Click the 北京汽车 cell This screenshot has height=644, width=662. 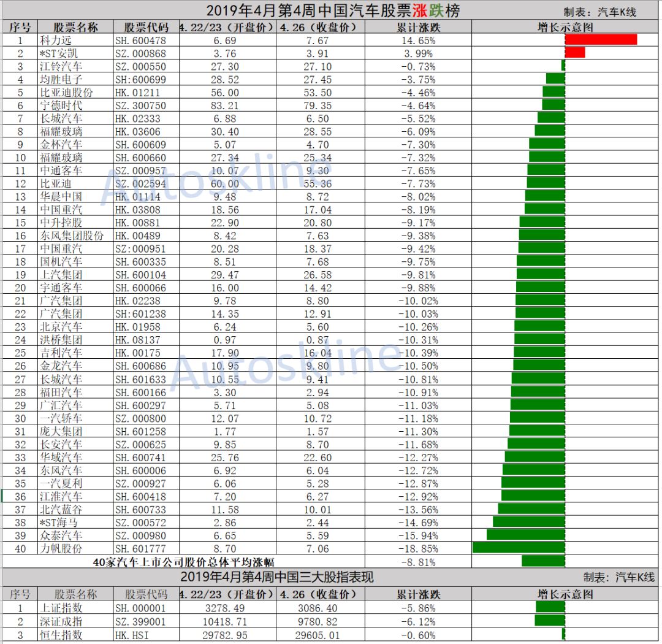(75, 327)
